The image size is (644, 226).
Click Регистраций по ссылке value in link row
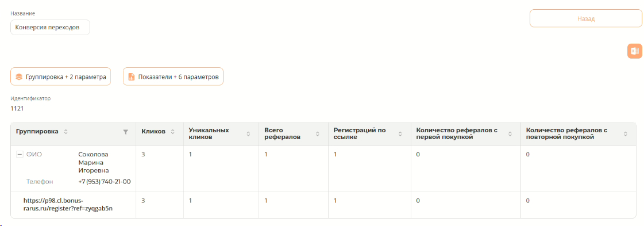(x=335, y=201)
